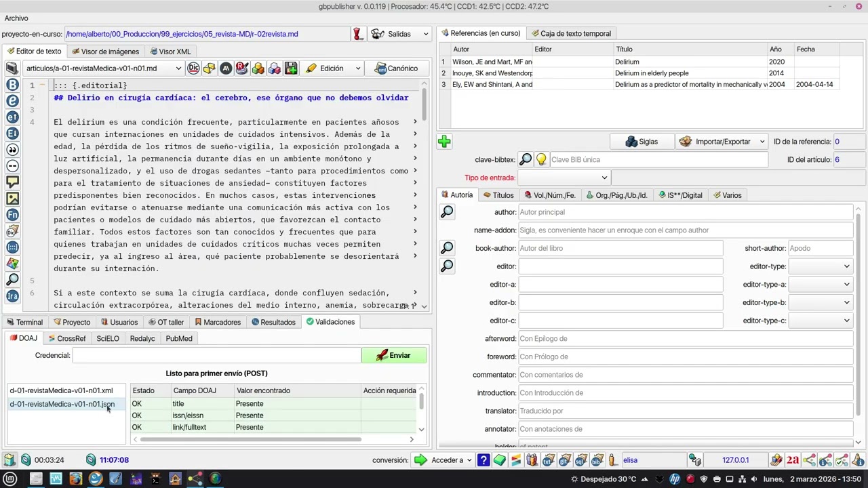Switch to the 'Caja de texto temporal' tab

pyautogui.click(x=571, y=33)
